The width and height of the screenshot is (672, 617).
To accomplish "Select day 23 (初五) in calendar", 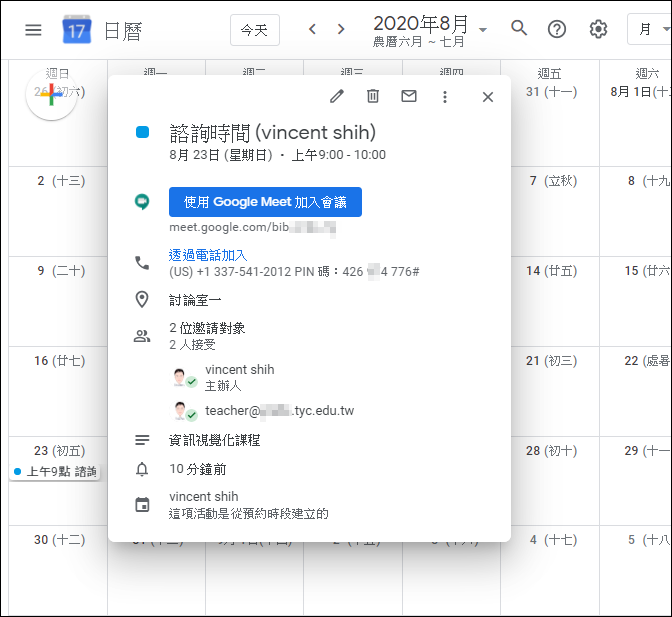I will [60, 451].
